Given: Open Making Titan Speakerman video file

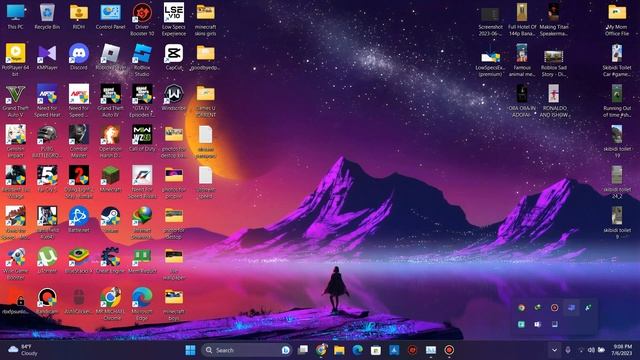Looking at the screenshot, I should pos(553,19).
